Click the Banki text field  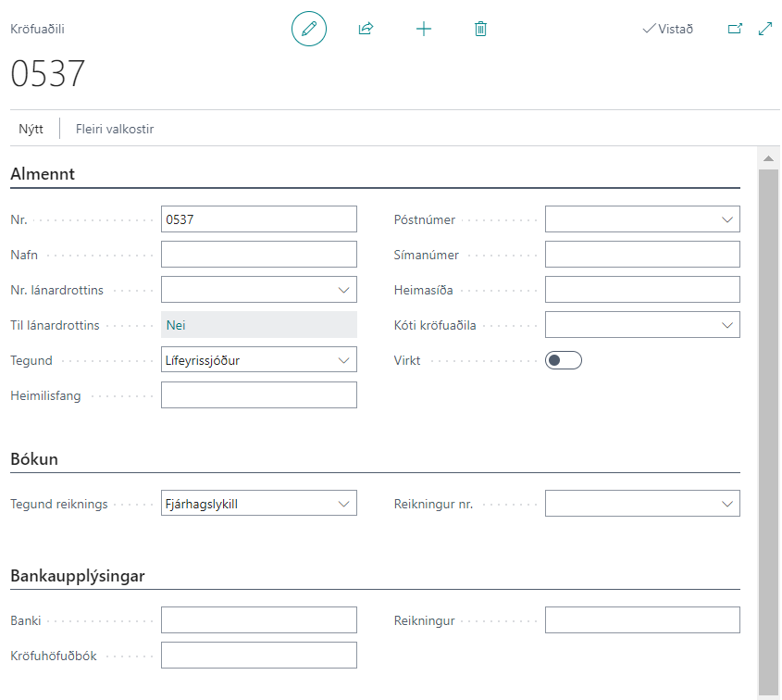click(258, 620)
